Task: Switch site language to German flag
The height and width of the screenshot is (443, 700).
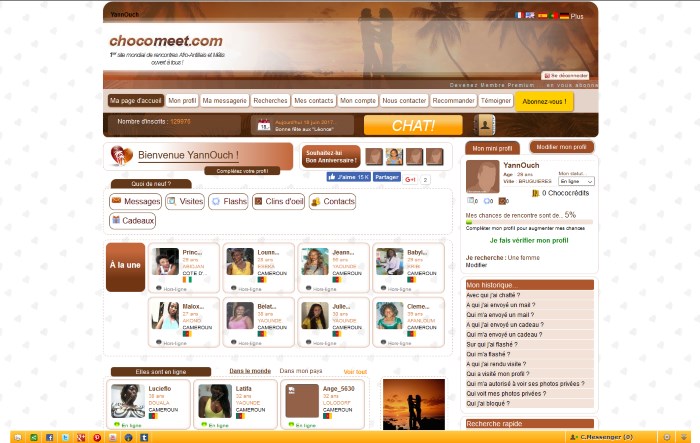Action: click(x=564, y=16)
